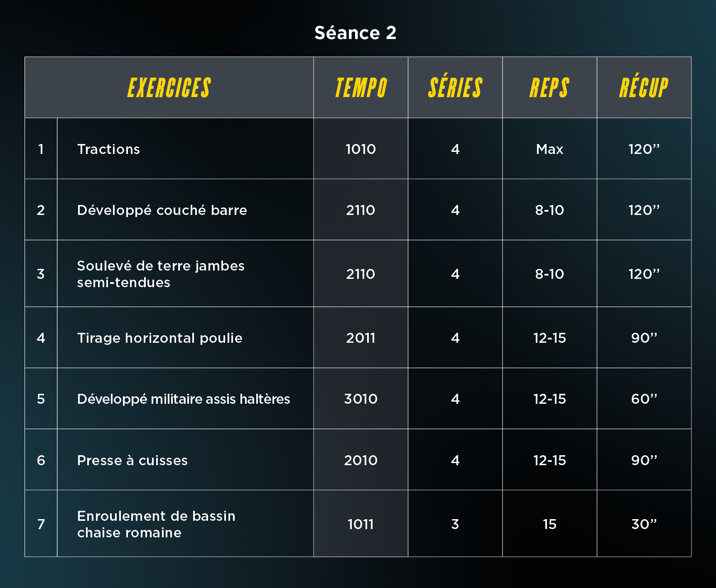The width and height of the screenshot is (716, 588).
Task: Click the Séance 2 title
Action: click(355, 33)
